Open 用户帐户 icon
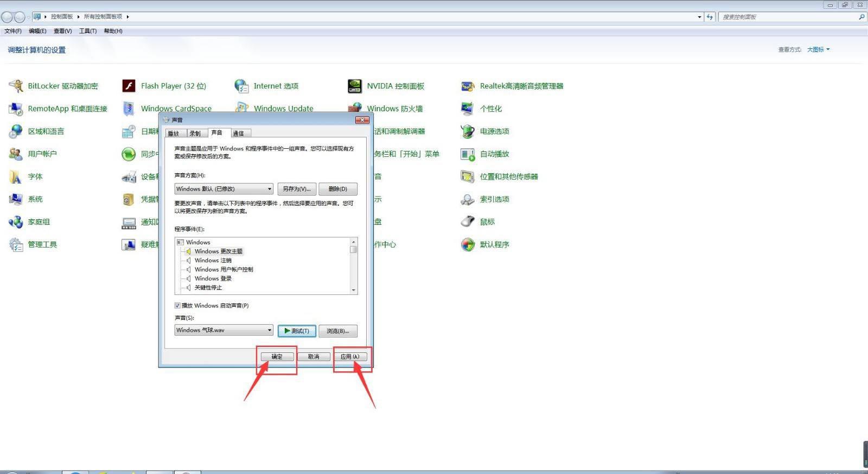This screenshot has height=474, width=868. (x=16, y=154)
